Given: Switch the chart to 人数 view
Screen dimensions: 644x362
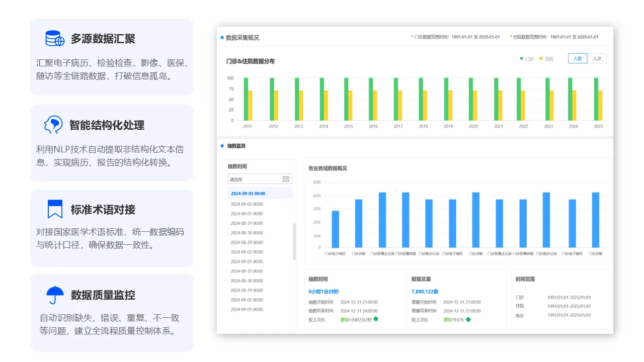Looking at the screenshot, I should click(x=578, y=58).
